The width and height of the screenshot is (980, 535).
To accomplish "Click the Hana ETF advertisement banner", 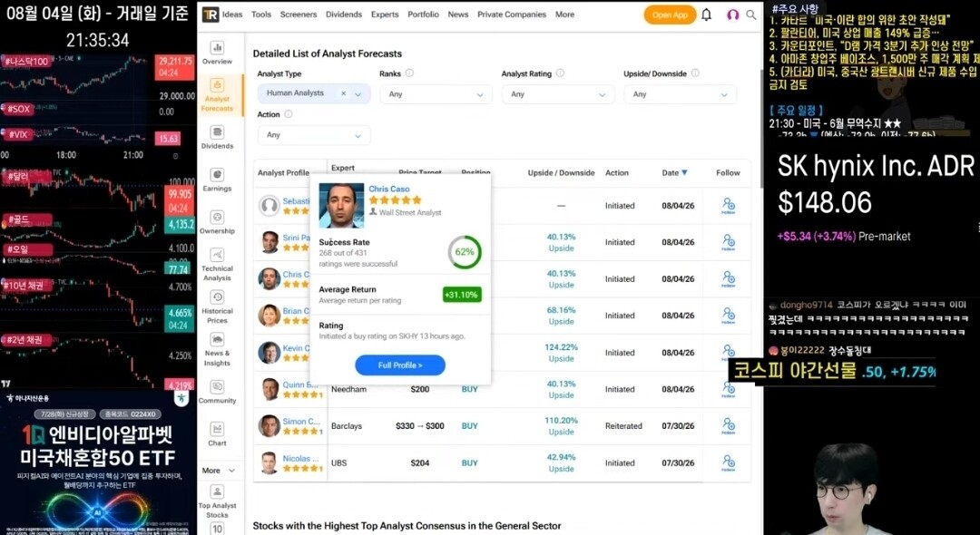I will tap(98, 462).
